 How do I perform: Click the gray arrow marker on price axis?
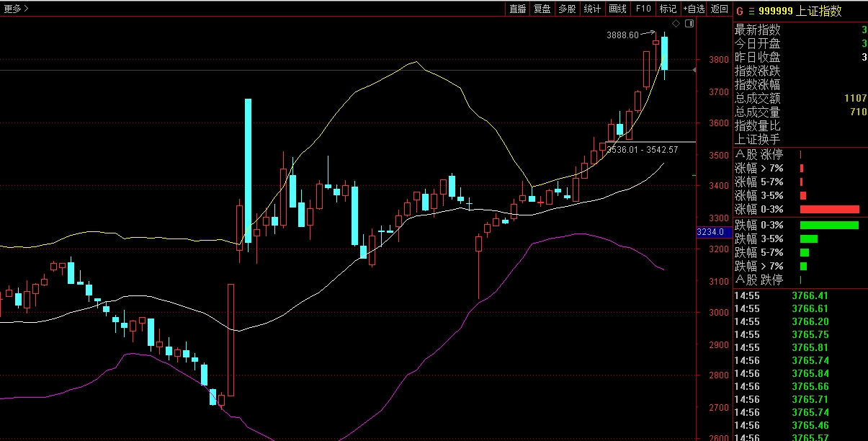694,70
